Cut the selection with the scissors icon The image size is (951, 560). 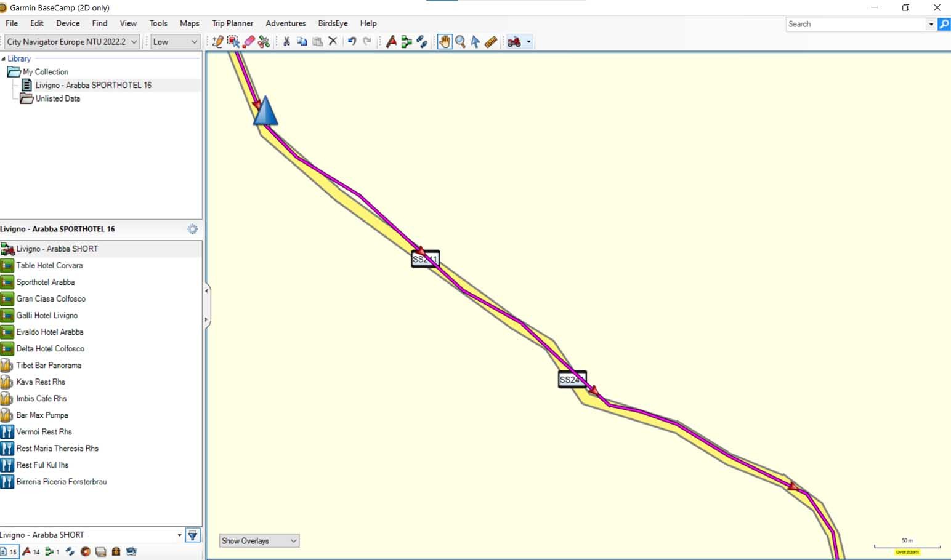(286, 42)
